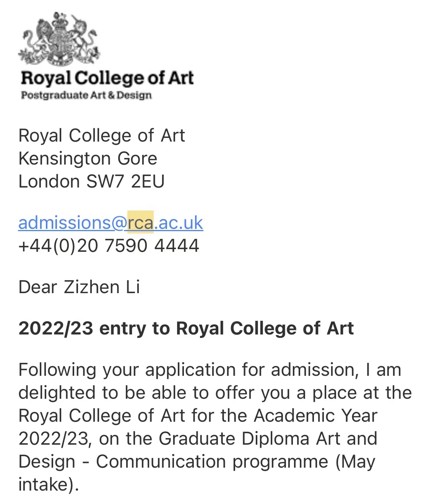Click the bold '2022/23 entry' heading
The height and width of the screenshot is (504, 447).
(x=186, y=328)
